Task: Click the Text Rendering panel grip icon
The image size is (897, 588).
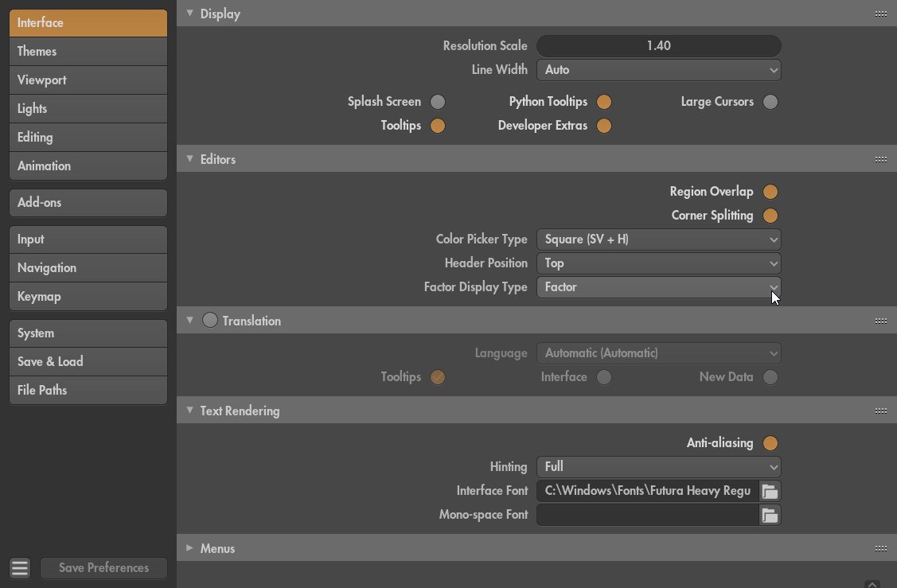Action: (880, 411)
